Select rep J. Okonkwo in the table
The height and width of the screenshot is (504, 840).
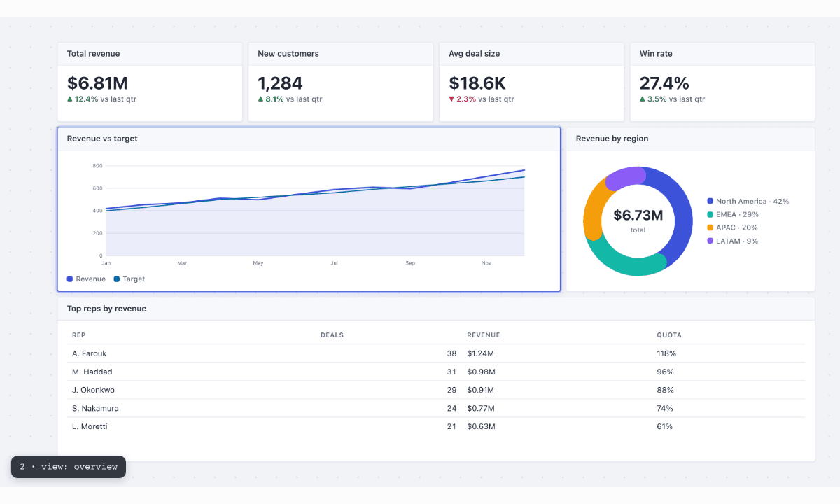point(93,390)
